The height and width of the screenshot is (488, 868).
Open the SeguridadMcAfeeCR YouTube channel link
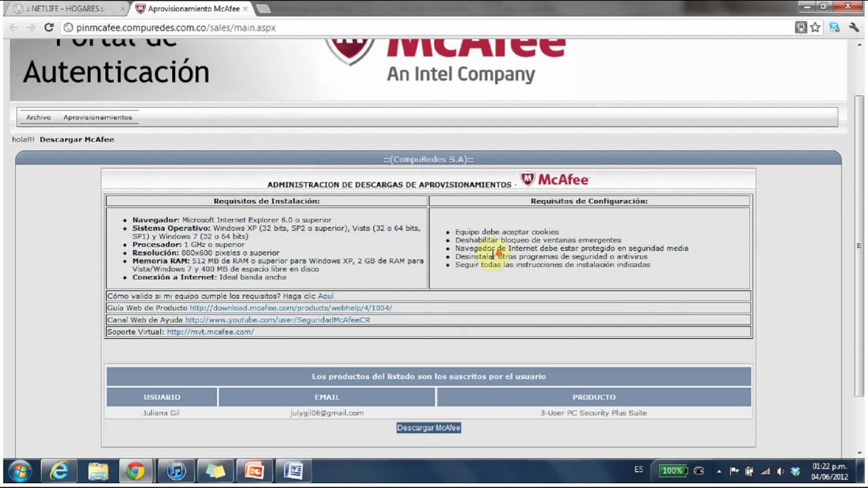pos(277,320)
